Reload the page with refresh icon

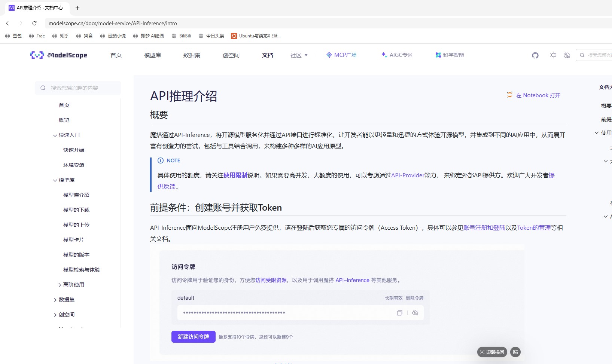pyautogui.click(x=34, y=23)
